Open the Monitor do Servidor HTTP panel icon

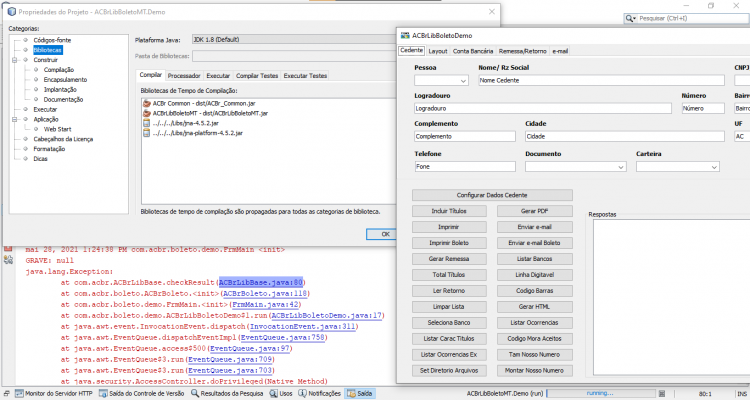click(x=19, y=393)
